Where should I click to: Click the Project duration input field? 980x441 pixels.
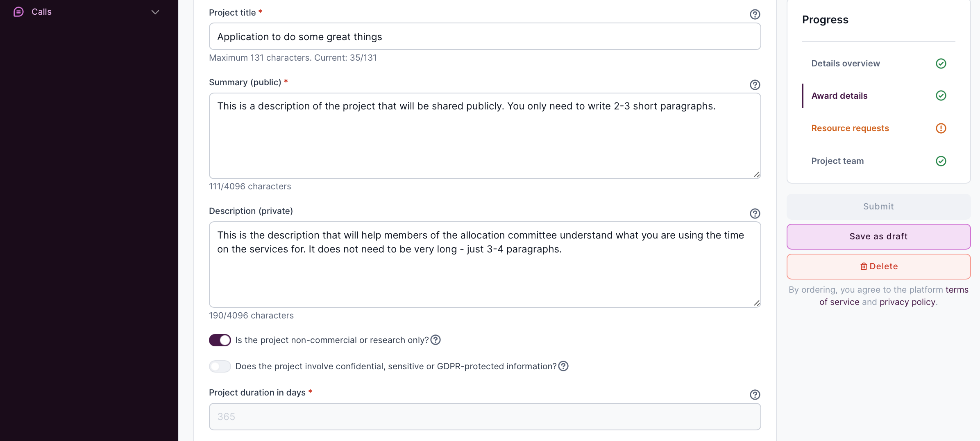tap(484, 416)
